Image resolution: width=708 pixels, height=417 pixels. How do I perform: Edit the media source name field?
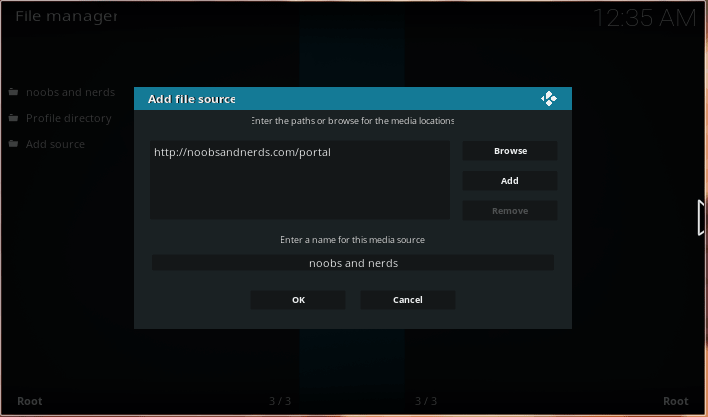point(353,263)
